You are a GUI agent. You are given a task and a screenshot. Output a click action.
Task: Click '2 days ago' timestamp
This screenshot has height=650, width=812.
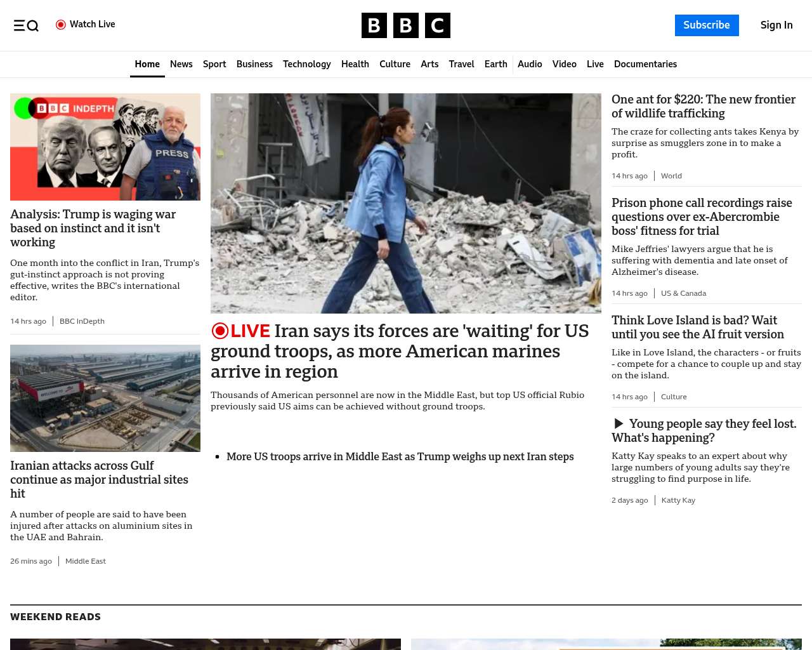(x=630, y=500)
